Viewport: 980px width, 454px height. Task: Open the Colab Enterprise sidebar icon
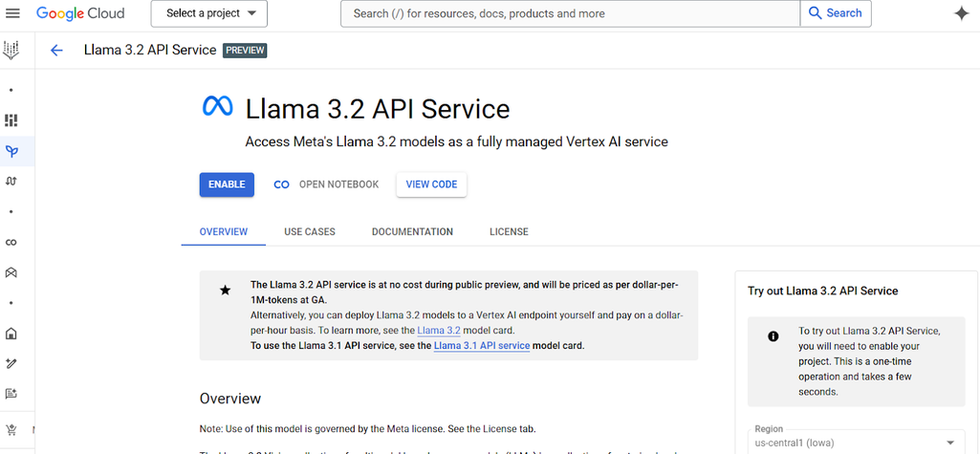[11, 243]
